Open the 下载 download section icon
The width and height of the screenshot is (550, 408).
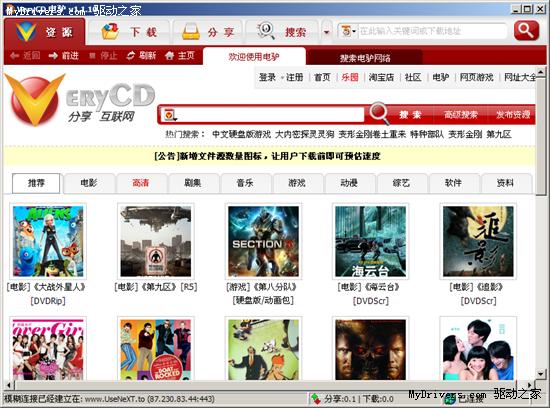pos(110,32)
